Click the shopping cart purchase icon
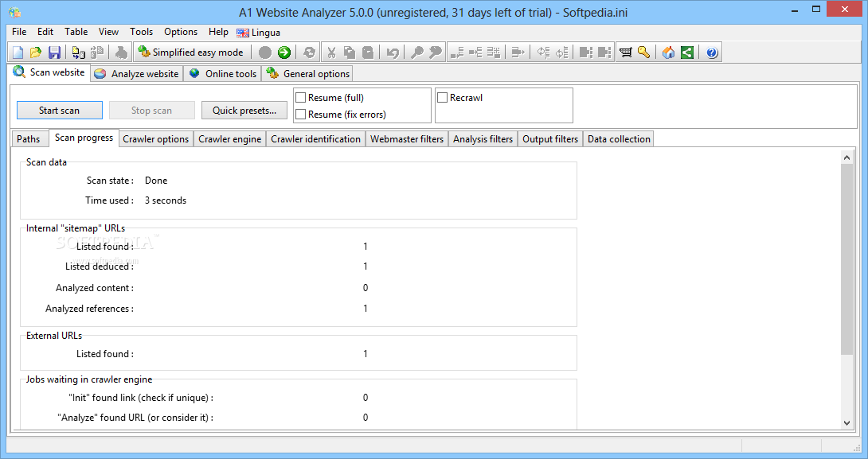This screenshot has height=459, width=868. [626, 53]
